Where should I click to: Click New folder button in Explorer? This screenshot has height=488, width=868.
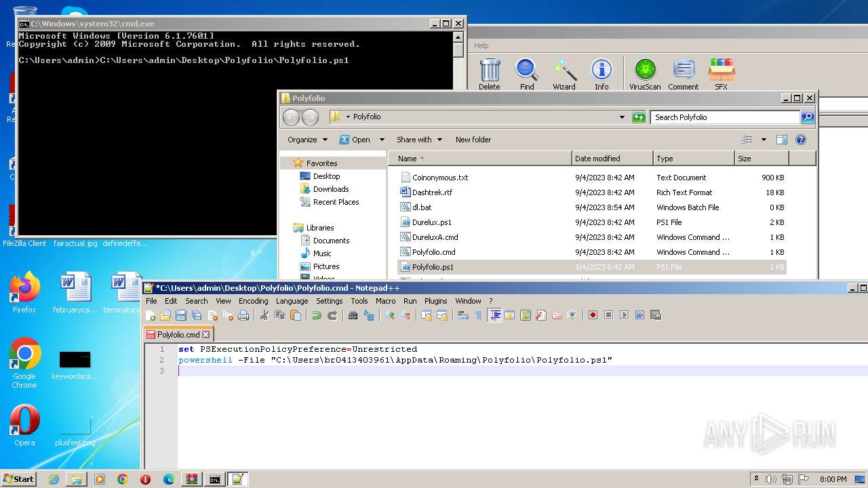click(473, 140)
